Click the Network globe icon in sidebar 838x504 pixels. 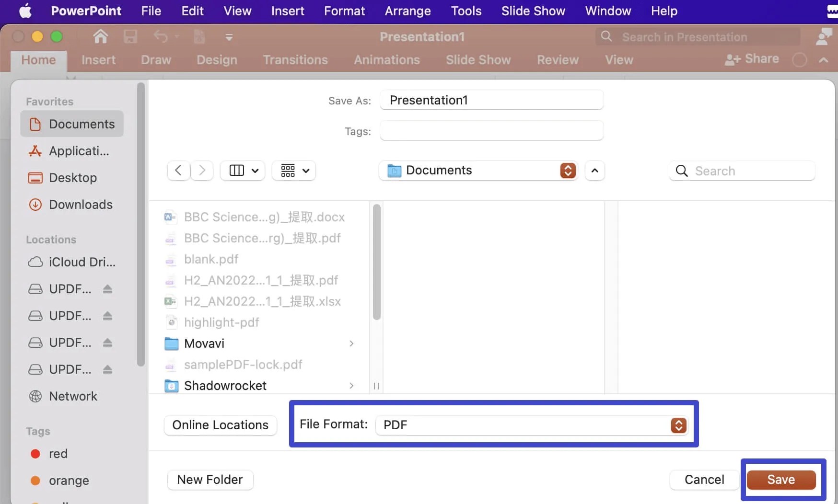point(35,396)
